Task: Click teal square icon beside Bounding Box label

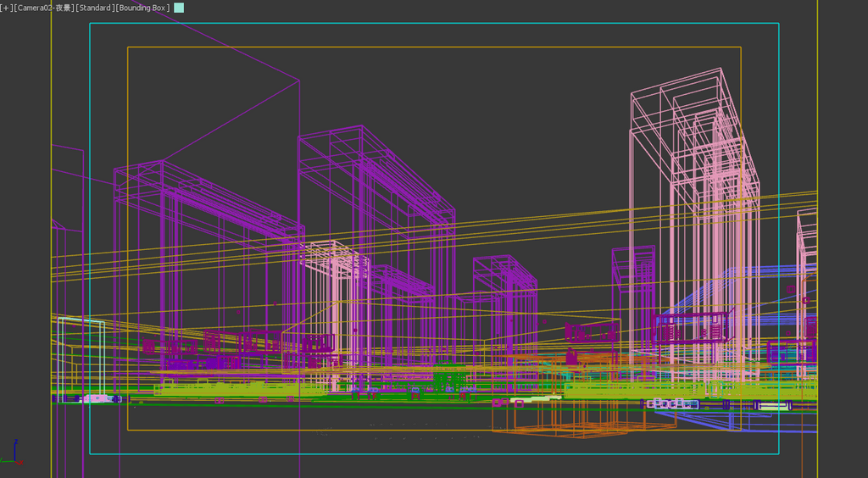Action: coord(179,8)
